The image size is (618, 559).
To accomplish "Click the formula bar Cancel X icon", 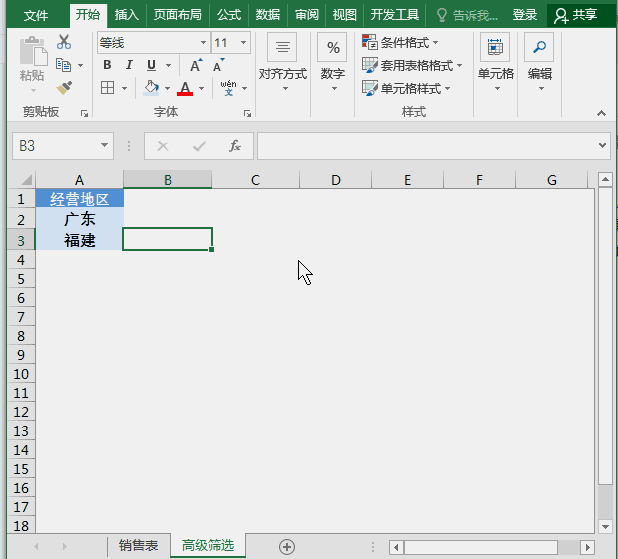I will 163,147.
